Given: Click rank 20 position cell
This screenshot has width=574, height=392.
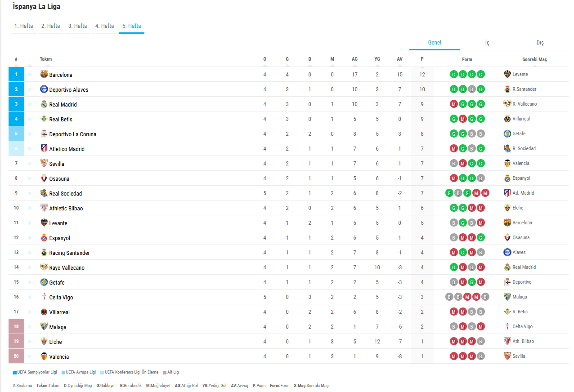Looking at the screenshot, I should tap(16, 356).
